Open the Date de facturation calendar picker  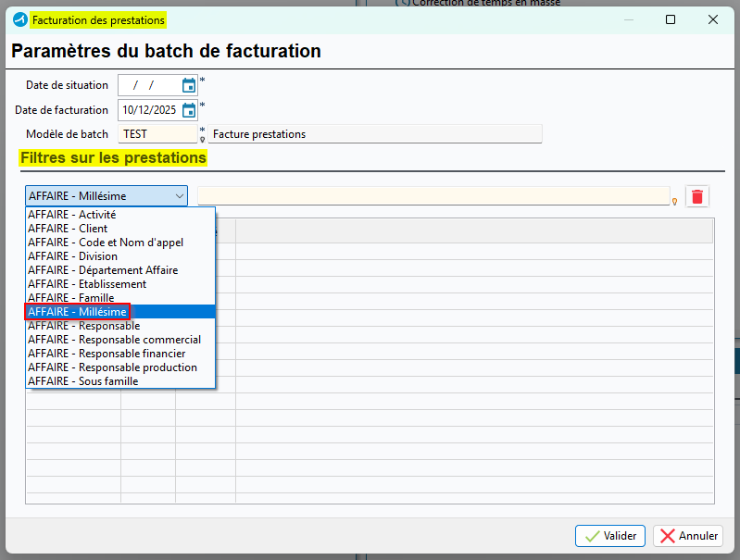click(189, 110)
